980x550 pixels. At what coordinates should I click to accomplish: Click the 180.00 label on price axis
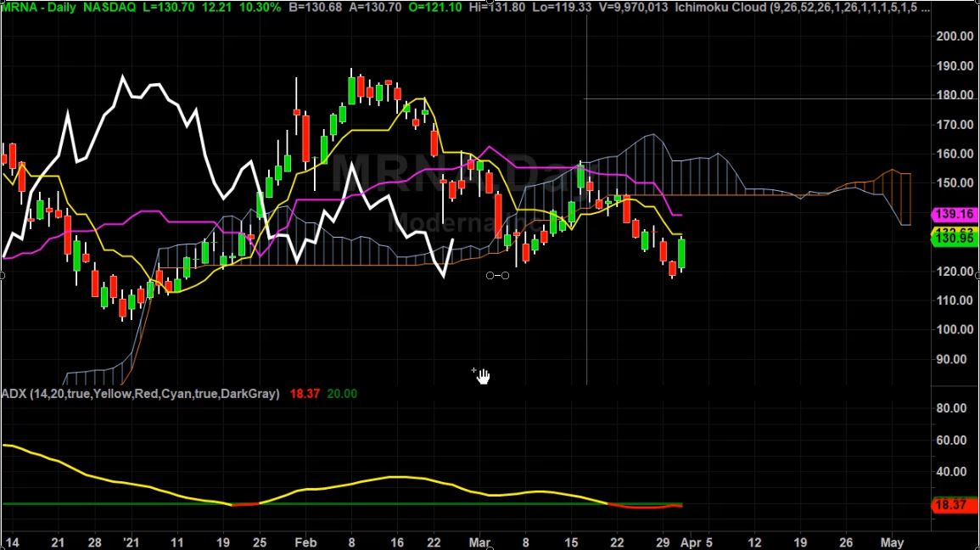tap(955, 95)
